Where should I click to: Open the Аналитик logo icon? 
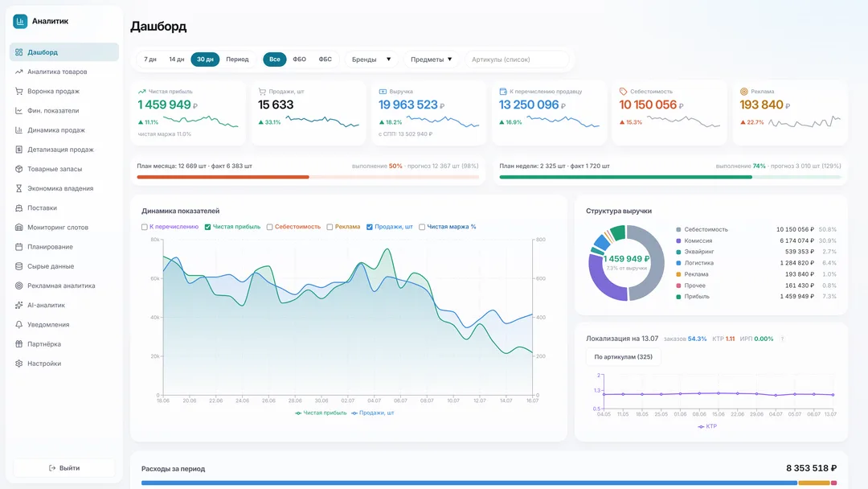pyautogui.click(x=20, y=21)
